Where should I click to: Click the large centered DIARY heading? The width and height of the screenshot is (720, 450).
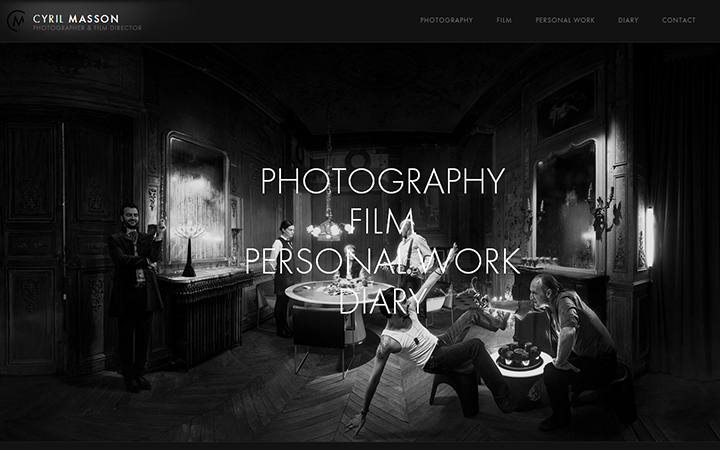[383, 300]
